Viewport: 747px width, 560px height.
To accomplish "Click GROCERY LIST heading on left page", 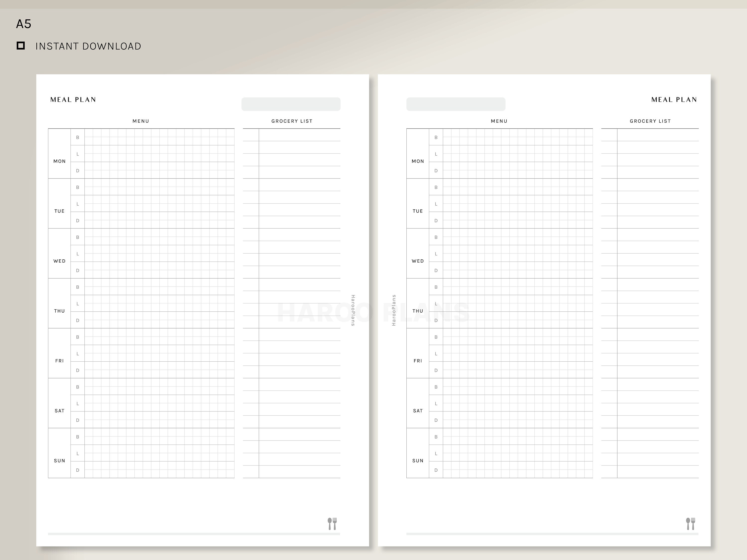I will pos(292,121).
